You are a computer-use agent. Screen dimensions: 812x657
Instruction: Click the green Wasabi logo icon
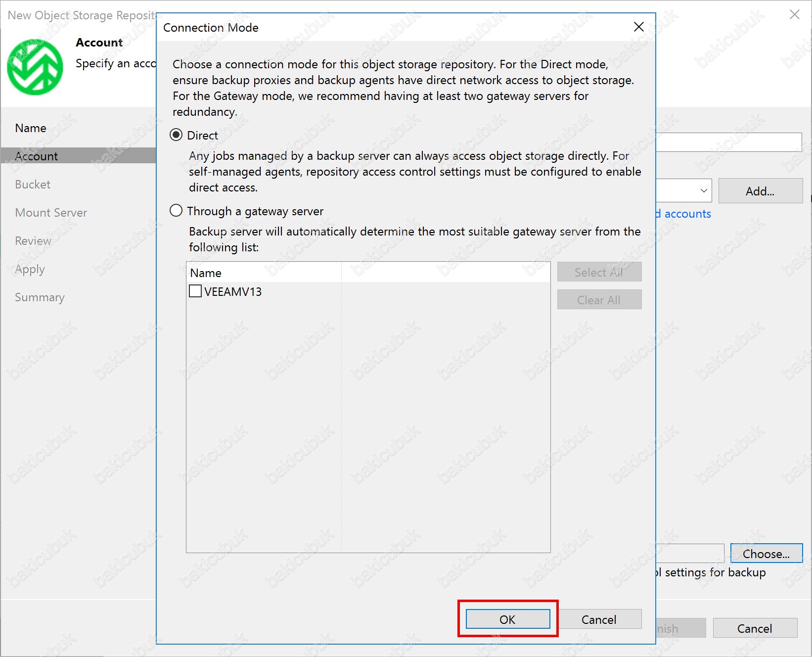[x=35, y=67]
